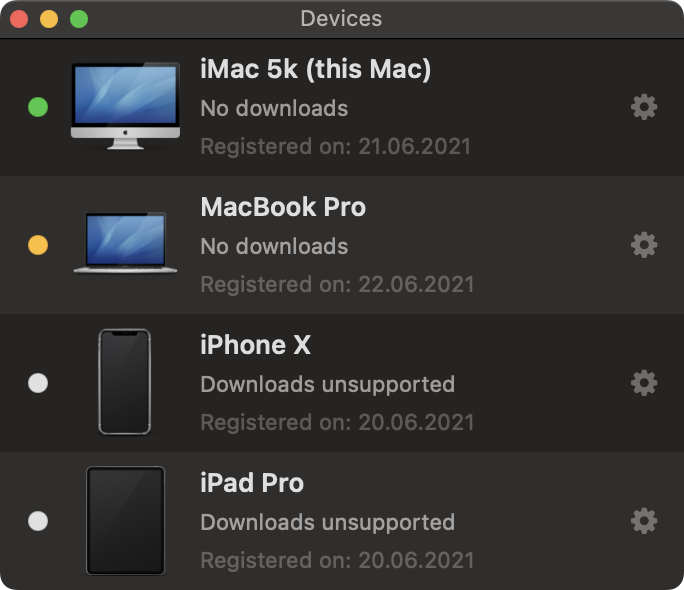Screen dimensions: 684x590
Task: Click the iPhone X device image
Action: click(x=125, y=382)
